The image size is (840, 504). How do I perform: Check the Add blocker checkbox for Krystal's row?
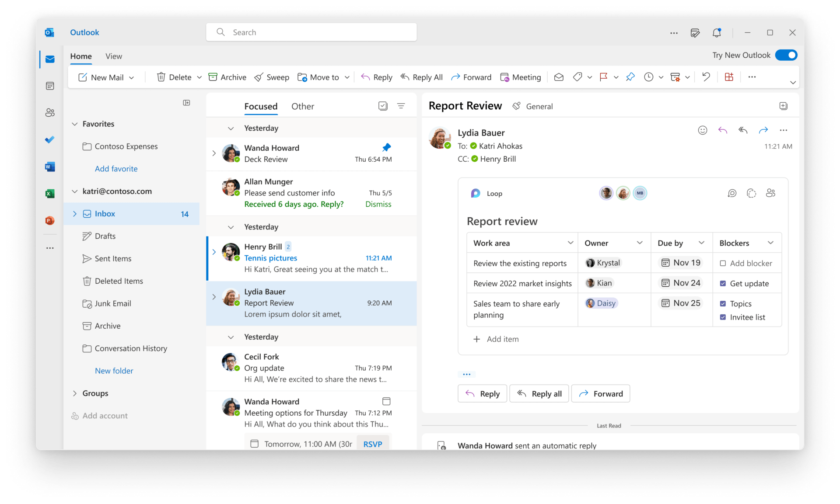(x=724, y=263)
